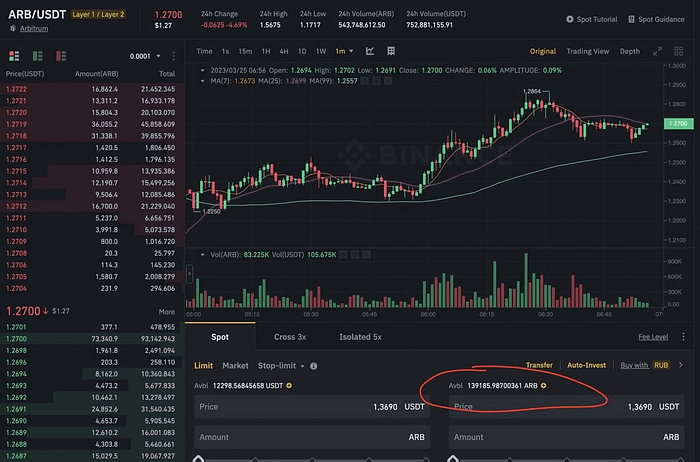This screenshot has width=700, height=462.
Task: Open Spot Tutorial link
Action: [597, 19]
